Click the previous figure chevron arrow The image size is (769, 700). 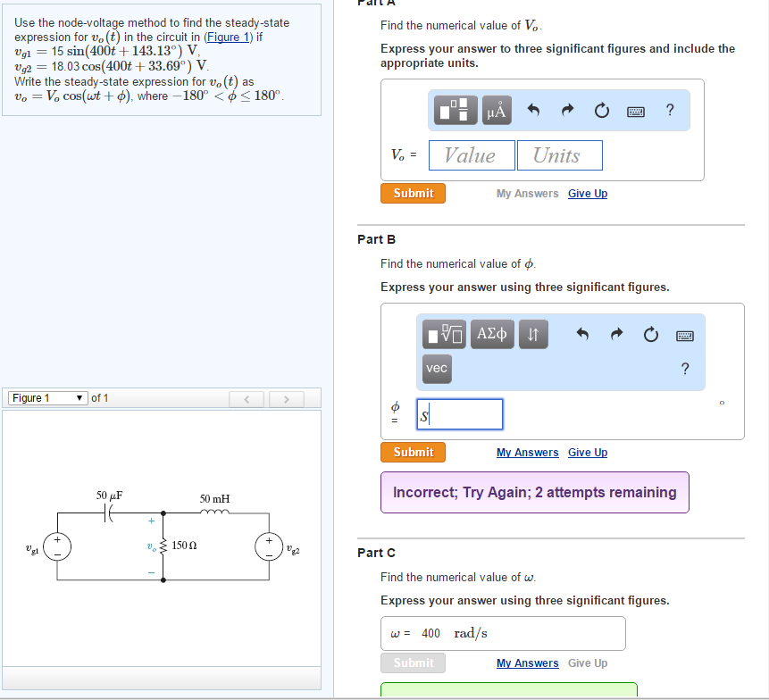coord(247,399)
